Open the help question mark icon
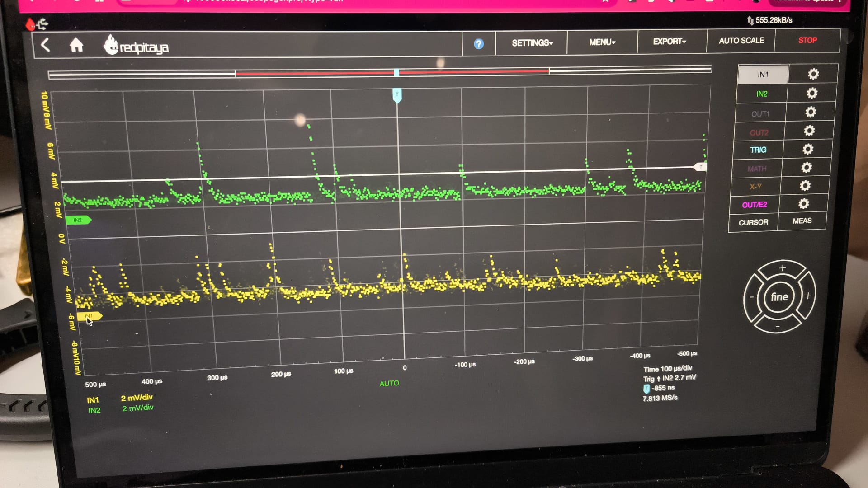This screenshot has width=868, height=488. 479,44
